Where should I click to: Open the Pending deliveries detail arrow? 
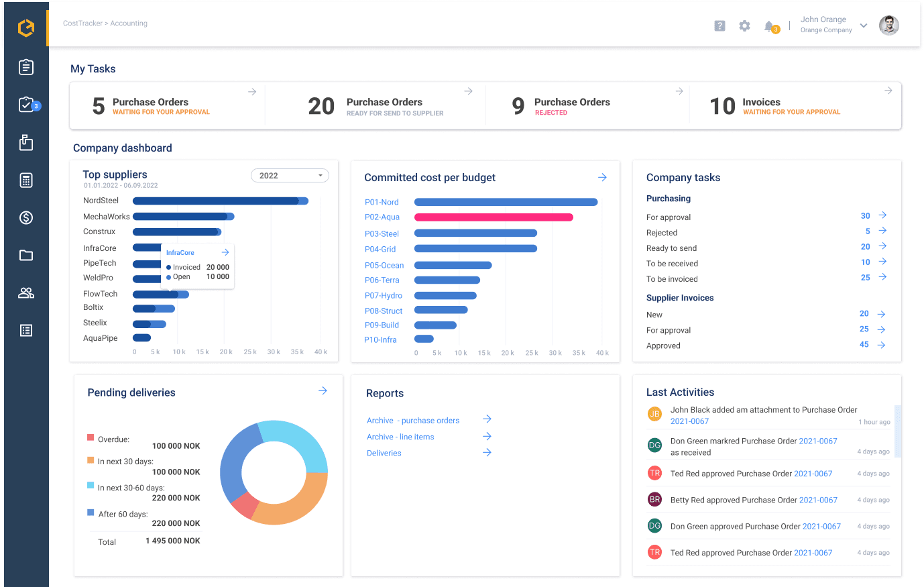[323, 390]
